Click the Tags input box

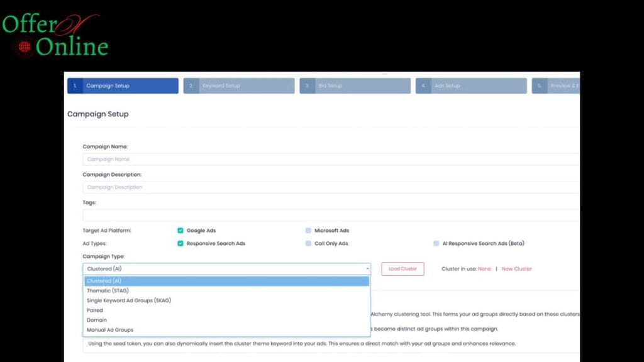point(330,215)
